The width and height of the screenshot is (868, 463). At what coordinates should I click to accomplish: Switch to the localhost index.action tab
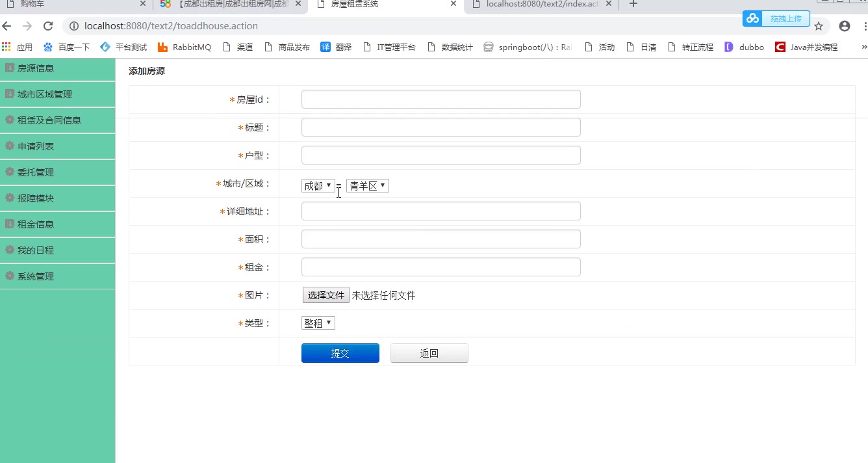tap(541, 5)
